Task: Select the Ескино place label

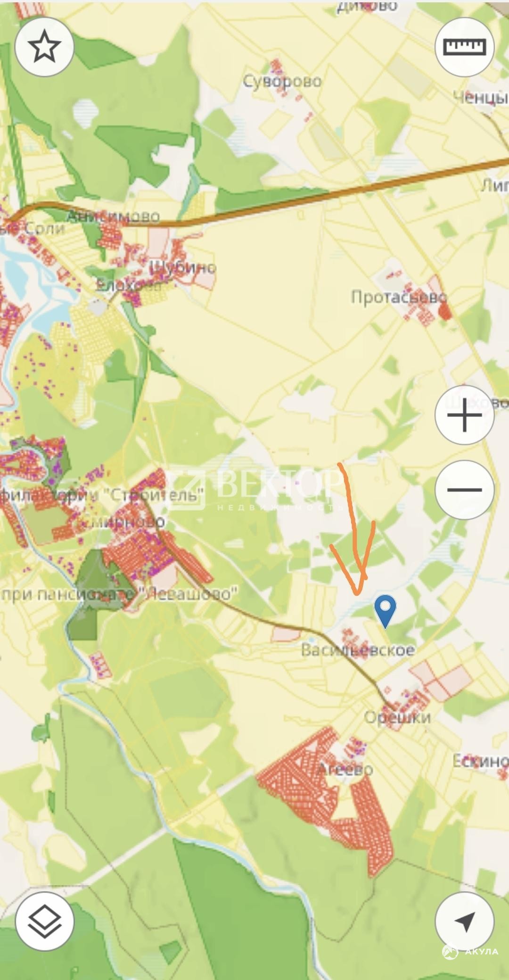Action: [x=480, y=761]
